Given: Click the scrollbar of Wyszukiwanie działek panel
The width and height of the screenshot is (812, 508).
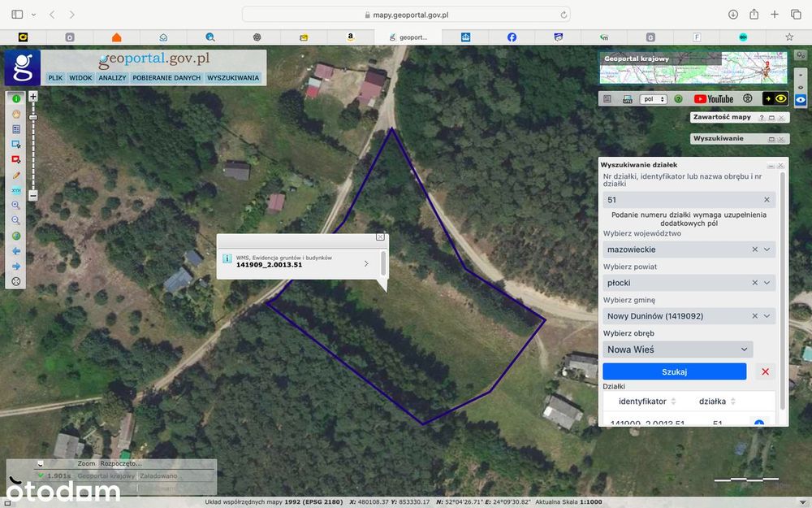Looking at the screenshot, I should click(782, 290).
